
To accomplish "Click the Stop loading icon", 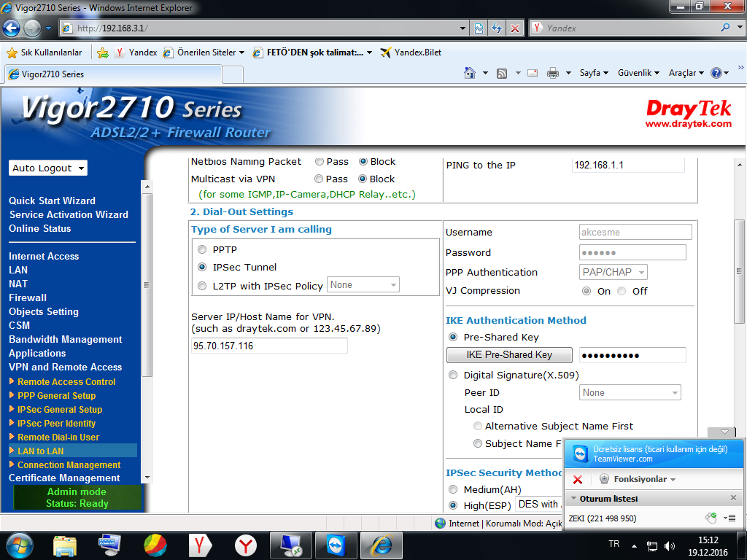I will pos(515,28).
